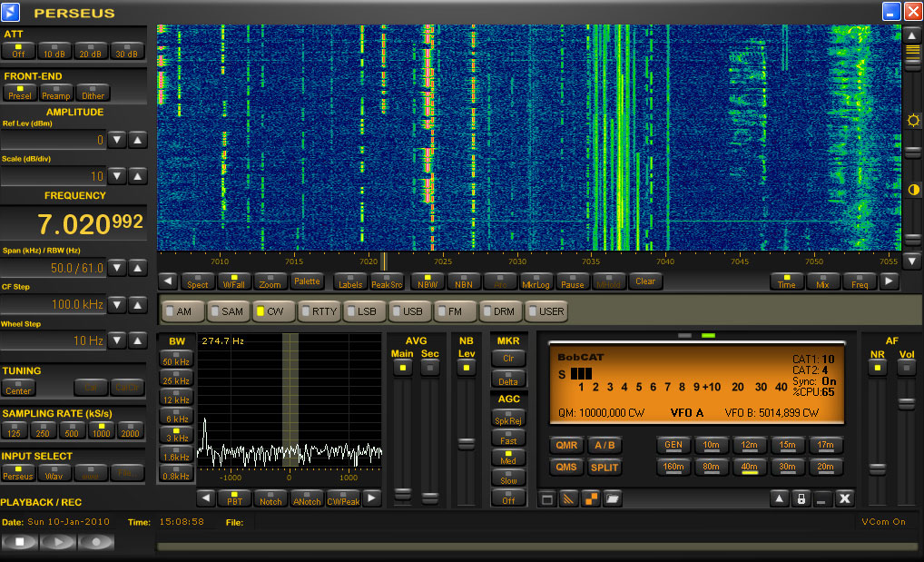Image resolution: width=924 pixels, height=562 pixels.
Task: Click the waterfall contrast half-circle icon
Action: click(x=913, y=190)
